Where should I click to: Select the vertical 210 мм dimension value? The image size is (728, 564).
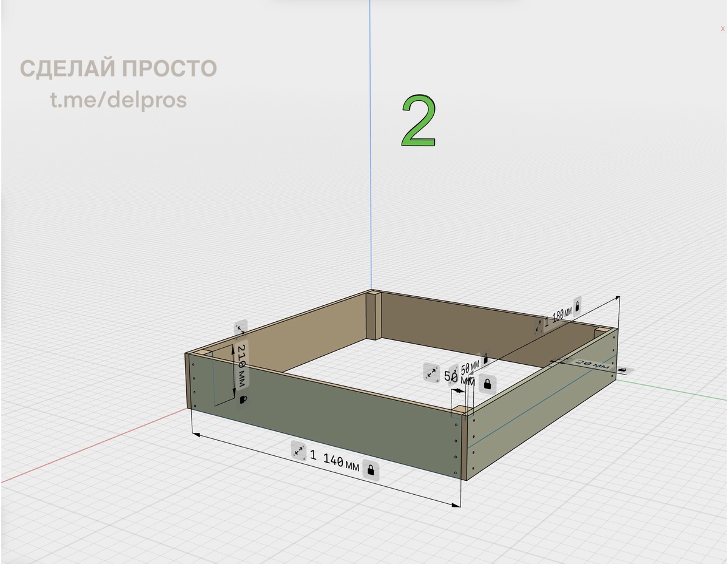pyautogui.click(x=241, y=364)
